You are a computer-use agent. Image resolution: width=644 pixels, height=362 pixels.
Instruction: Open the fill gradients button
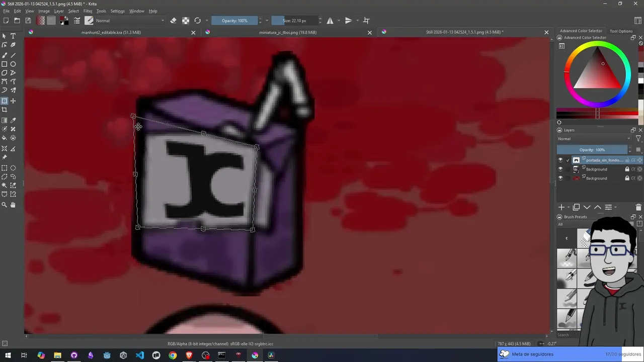tap(40, 21)
